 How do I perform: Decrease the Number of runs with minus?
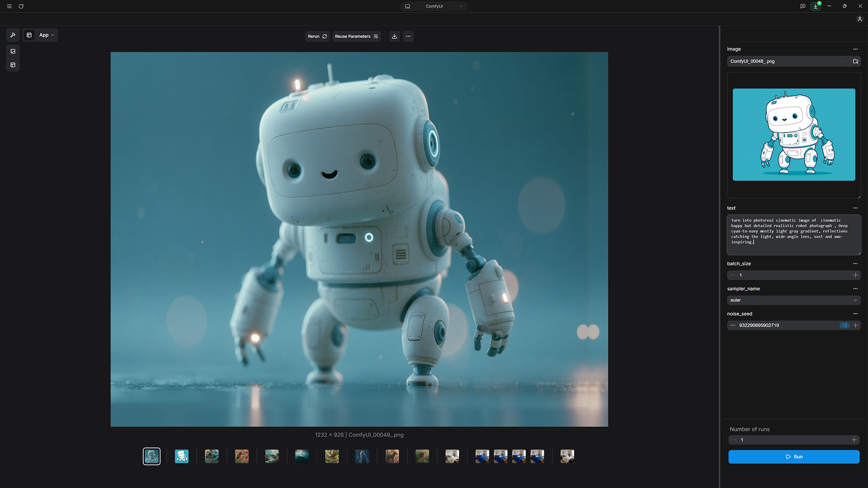734,440
